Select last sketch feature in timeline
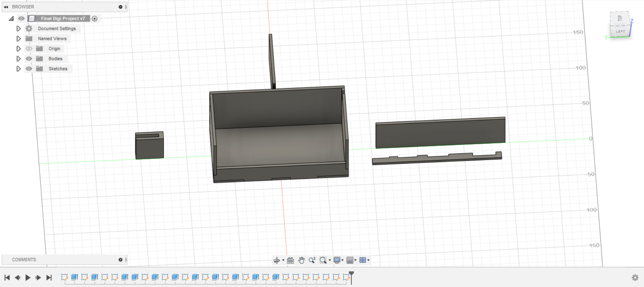Viewport: 644px width, 287px height. 346,277
